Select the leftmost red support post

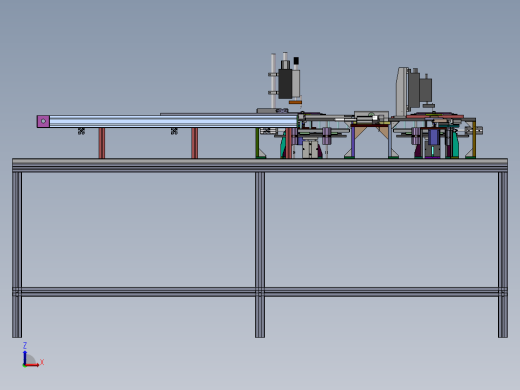tap(102, 143)
